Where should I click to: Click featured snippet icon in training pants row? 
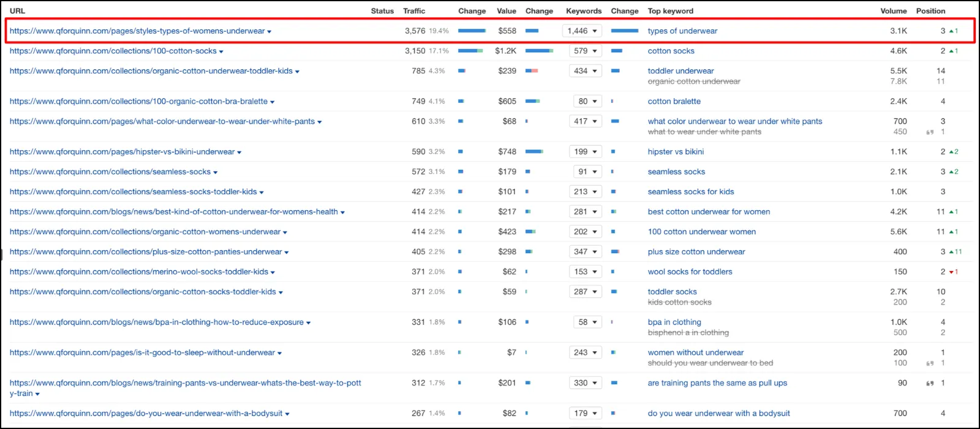click(x=930, y=383)
